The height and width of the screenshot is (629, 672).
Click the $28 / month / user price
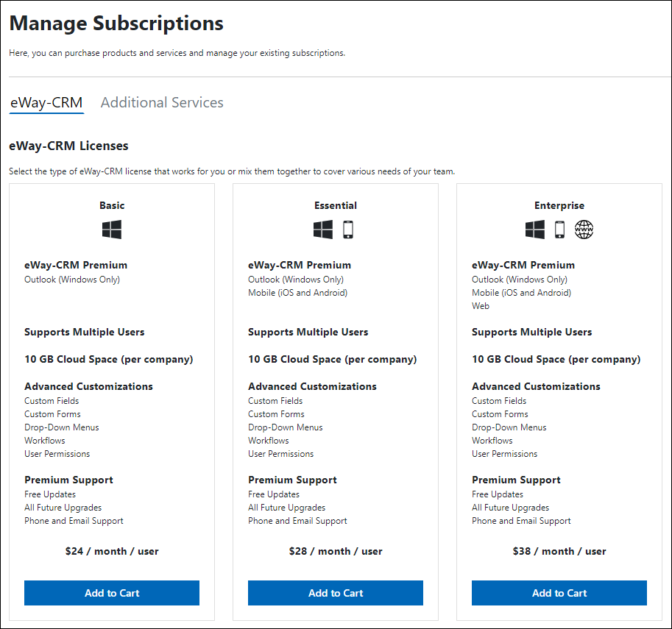pos(336,552)
